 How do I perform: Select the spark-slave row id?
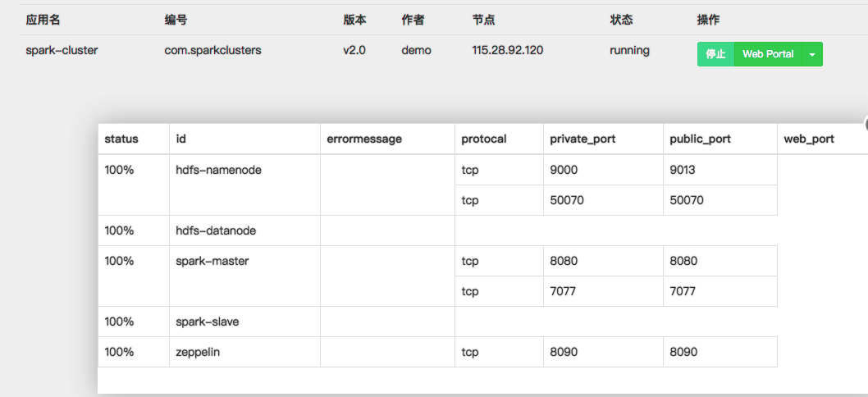pyautogui.click(x=207, y=322)
